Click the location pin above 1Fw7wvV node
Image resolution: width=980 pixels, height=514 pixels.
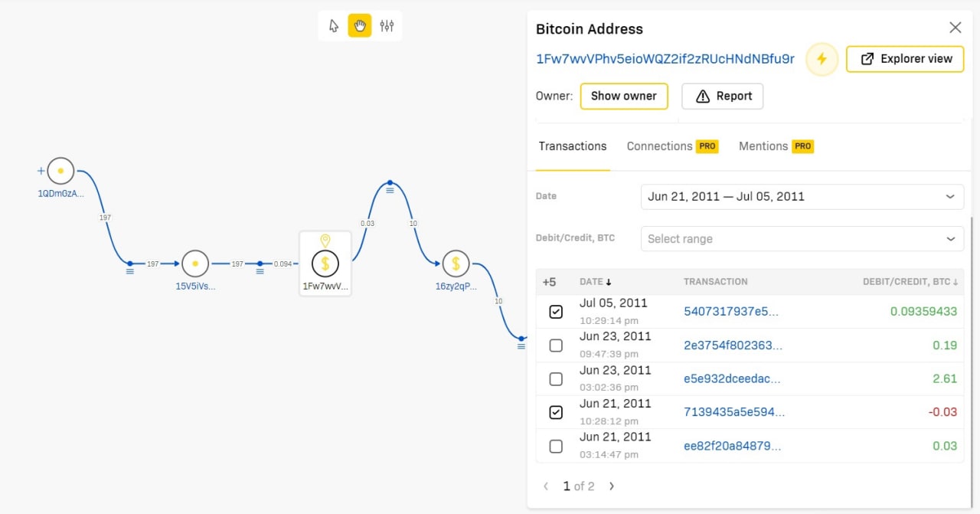point(325,241)
